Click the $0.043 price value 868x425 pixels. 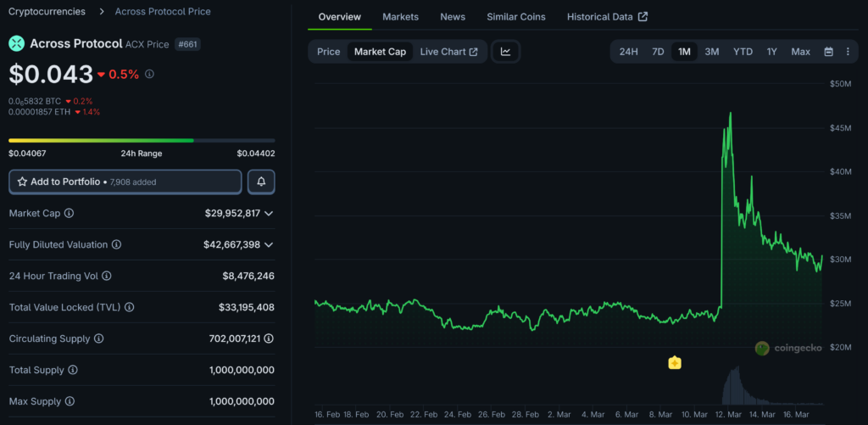[x=51, y=75]
